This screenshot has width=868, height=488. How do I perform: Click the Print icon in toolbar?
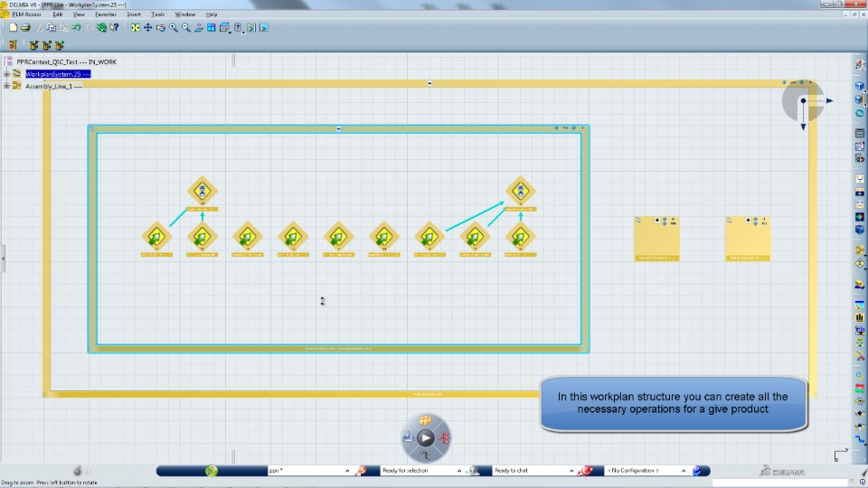point(25,28)
